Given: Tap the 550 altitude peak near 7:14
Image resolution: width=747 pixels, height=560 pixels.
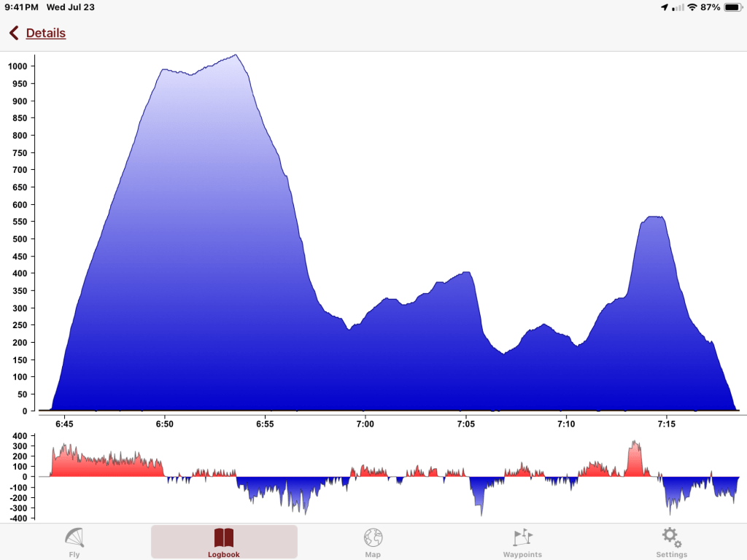Looking at the screenshot, I should (x=654, y=218).
